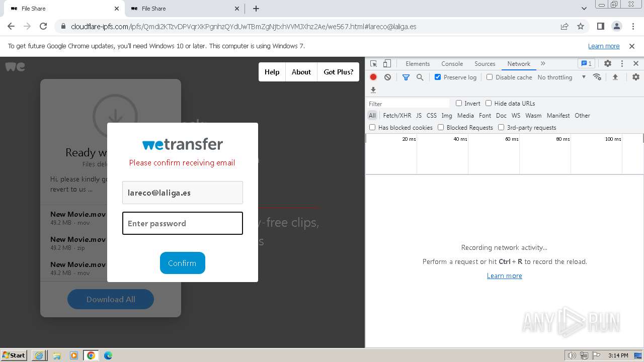Go back in browser history

click(11, 26)
